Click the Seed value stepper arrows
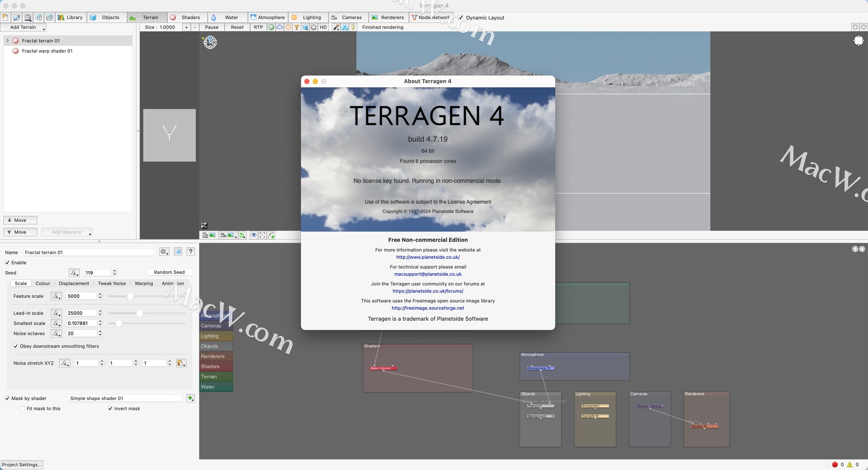The image size is (868, 470). (x=114, y=272)
